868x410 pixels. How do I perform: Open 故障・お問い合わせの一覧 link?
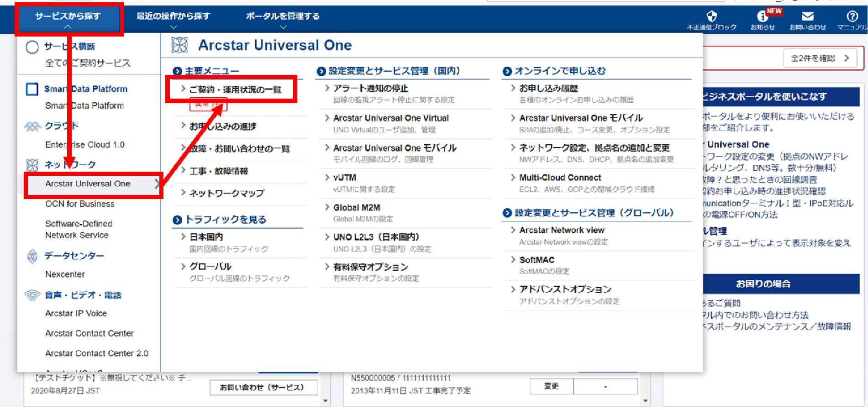239,148
